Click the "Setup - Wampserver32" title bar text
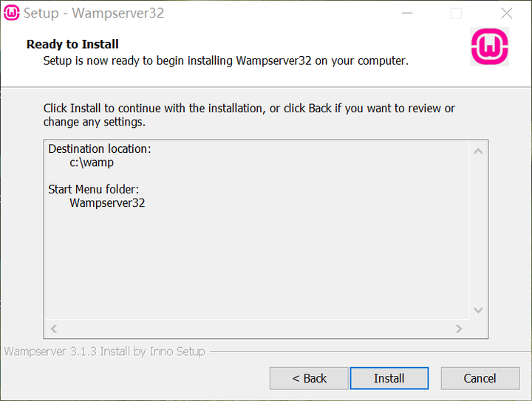532x401 pixels. click(94, 13)
